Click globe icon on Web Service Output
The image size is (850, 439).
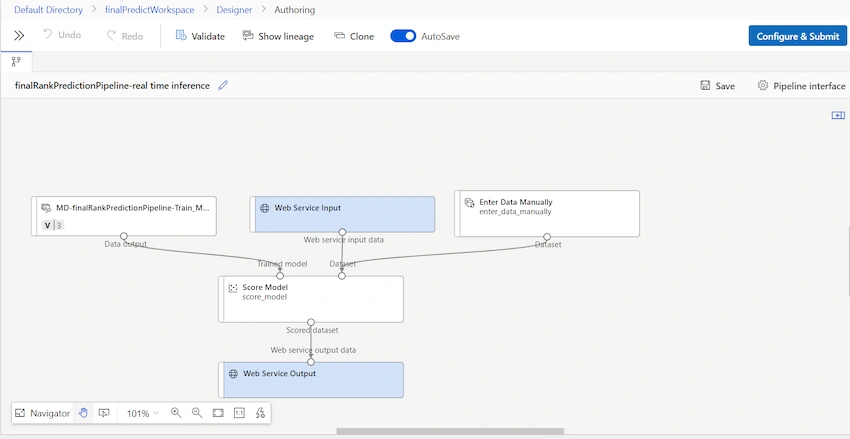click(233, 373)
